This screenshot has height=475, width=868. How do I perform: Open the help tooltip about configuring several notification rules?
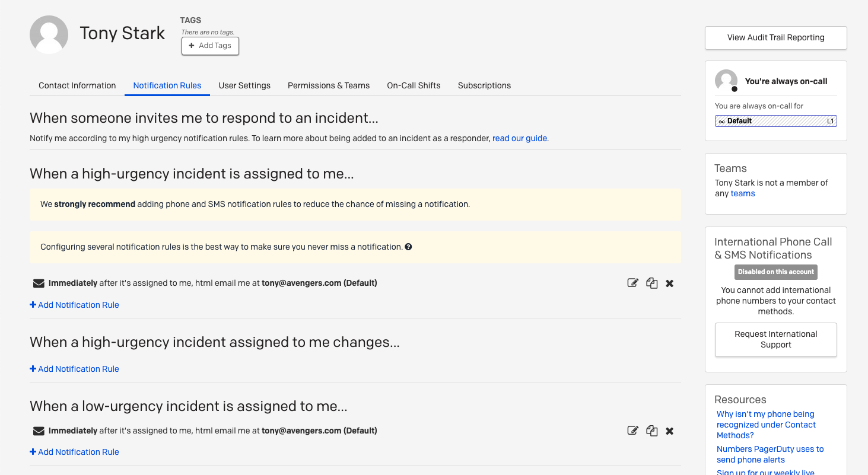click(x=408, y=246)
